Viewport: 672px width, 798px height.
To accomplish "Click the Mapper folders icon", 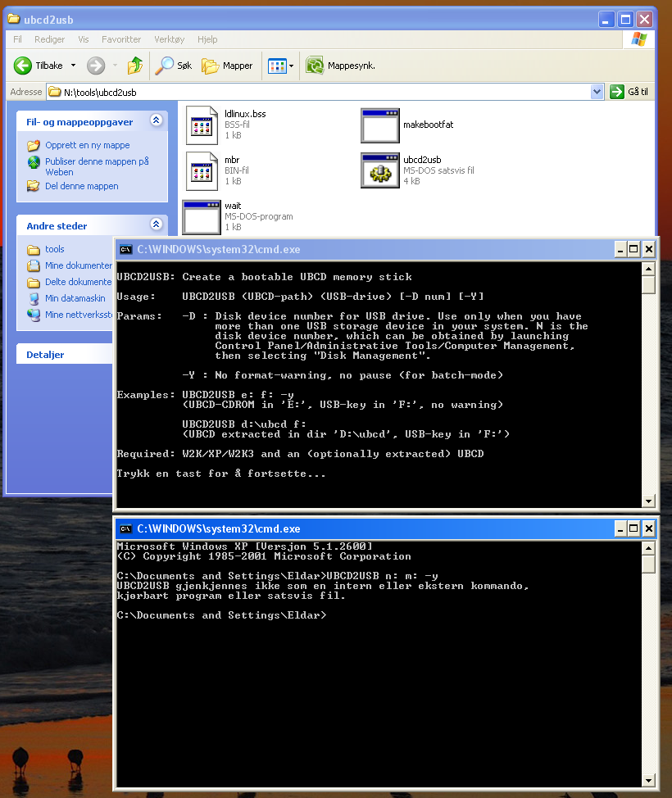I will 211,66.
